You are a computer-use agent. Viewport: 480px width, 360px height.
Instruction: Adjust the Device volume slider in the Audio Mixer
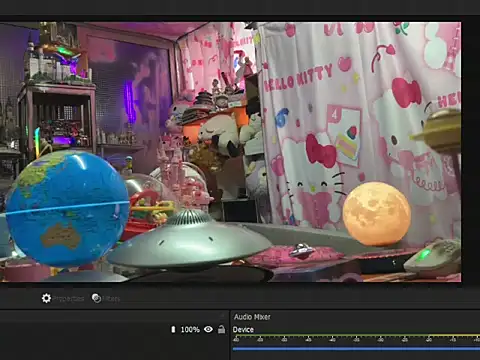(356, 349)
